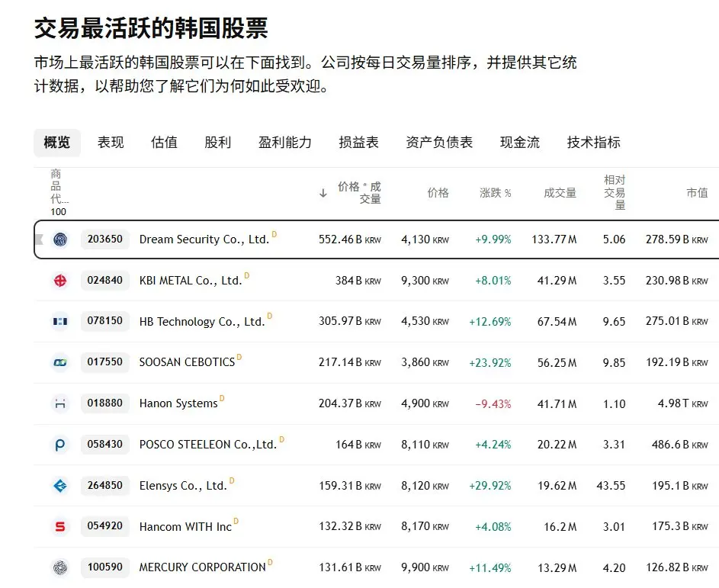The width and height of the screenshot is (719, 588).
Task: Open ticker 058430 link
Action: [x=105, y=445]
